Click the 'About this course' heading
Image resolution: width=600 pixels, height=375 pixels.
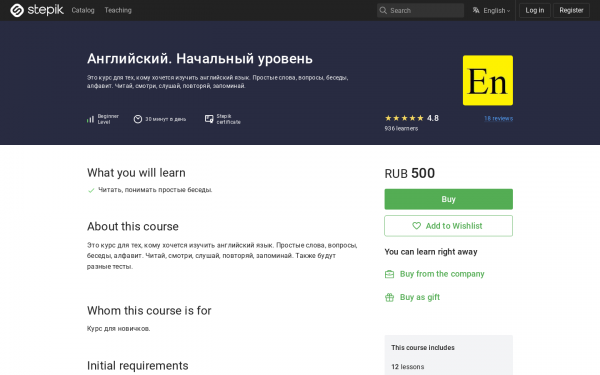click(x=133, y=226)
